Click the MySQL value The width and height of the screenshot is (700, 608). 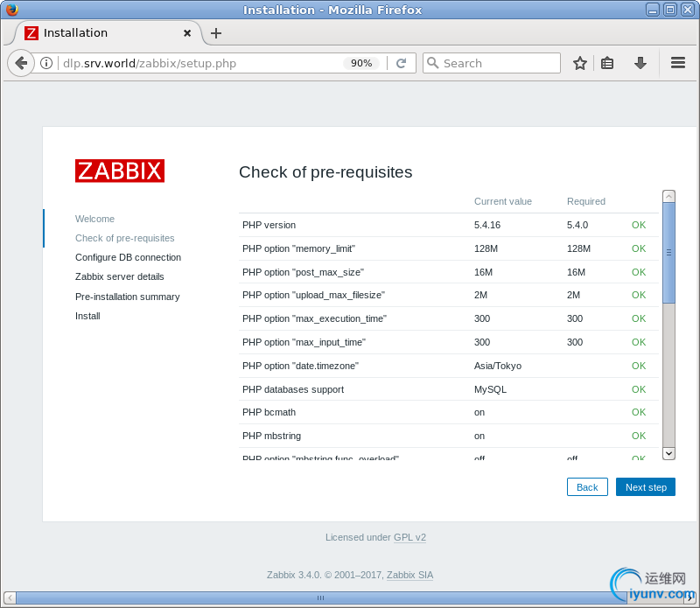[x=490, y=389]
